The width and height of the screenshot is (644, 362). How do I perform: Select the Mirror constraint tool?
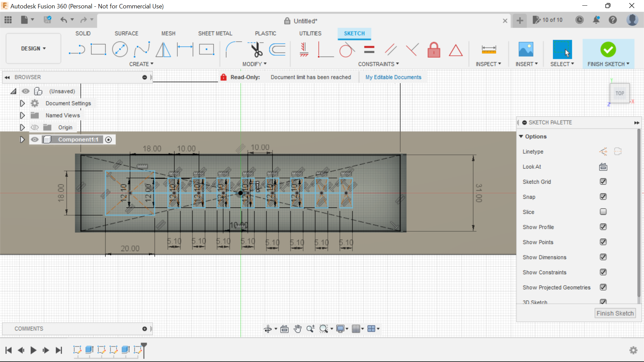[x=163, y=50]
